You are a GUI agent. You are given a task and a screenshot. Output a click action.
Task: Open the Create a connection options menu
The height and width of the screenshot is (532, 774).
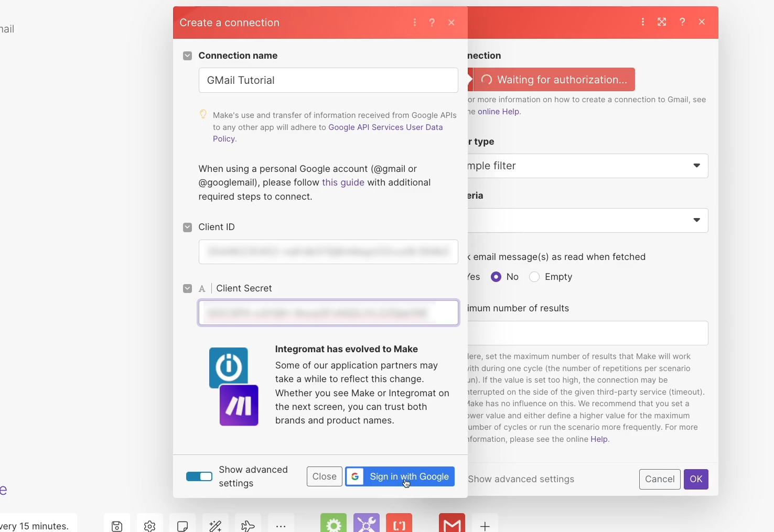tap(415, 23)
